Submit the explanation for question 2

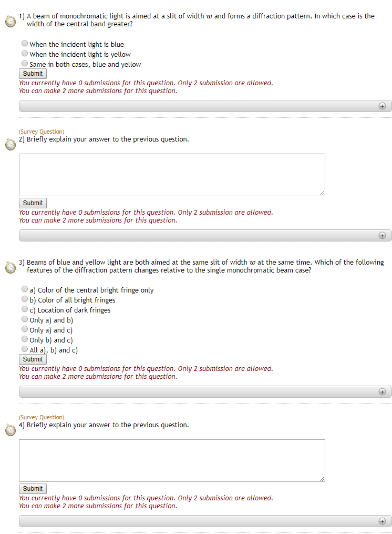click(x=33, y=203)
